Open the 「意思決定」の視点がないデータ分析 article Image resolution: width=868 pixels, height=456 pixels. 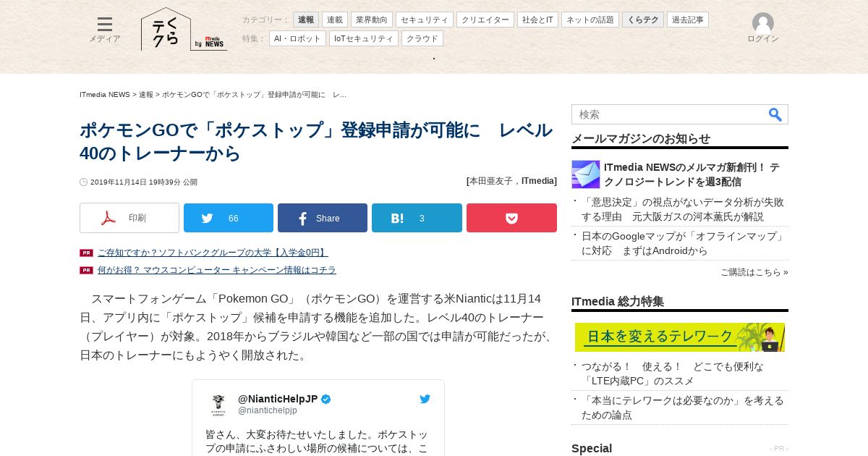683,209
